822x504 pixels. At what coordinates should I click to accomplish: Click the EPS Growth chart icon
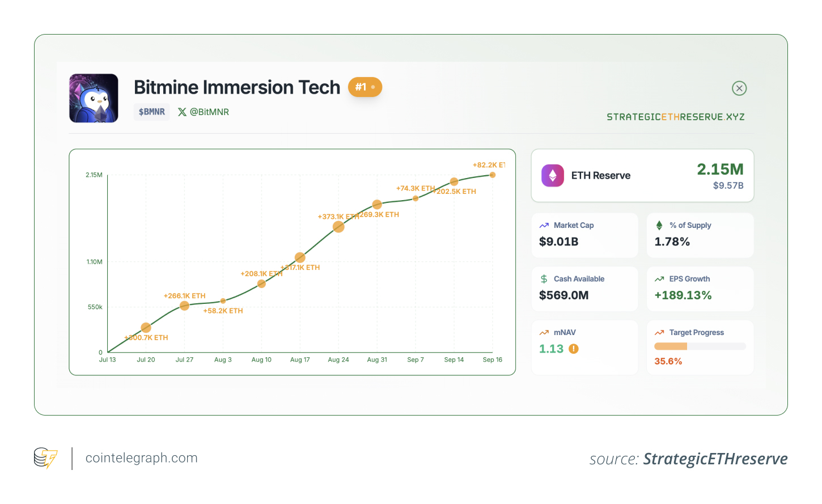pos(659,279)
